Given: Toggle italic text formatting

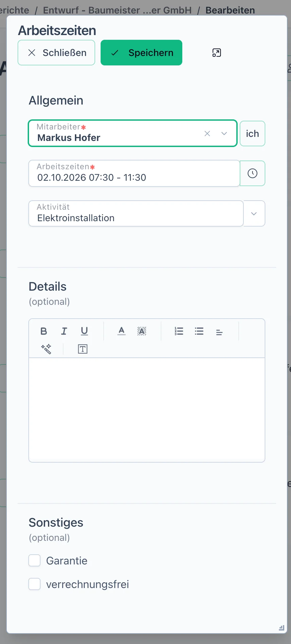Looking at the screenshot, I should click(64, 331).
